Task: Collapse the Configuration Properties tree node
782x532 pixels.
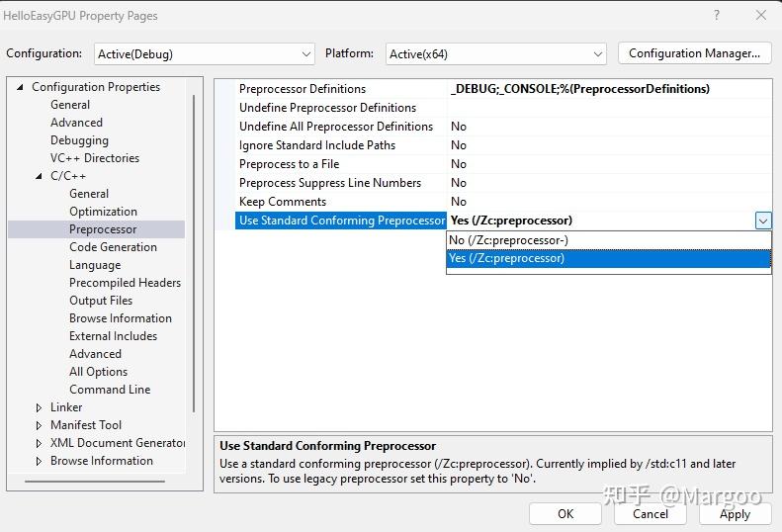Action: click(20, 87)
